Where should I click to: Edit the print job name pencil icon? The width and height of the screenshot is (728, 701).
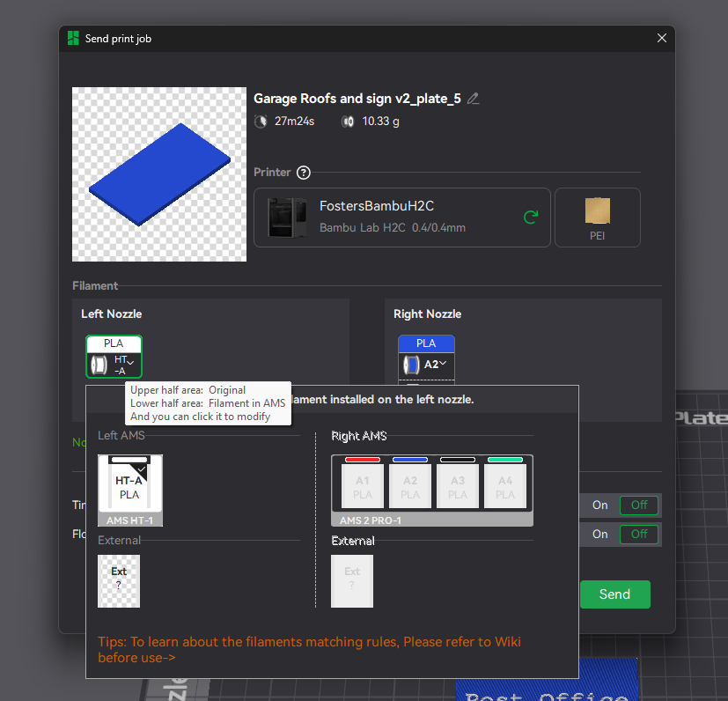[473, 99]
